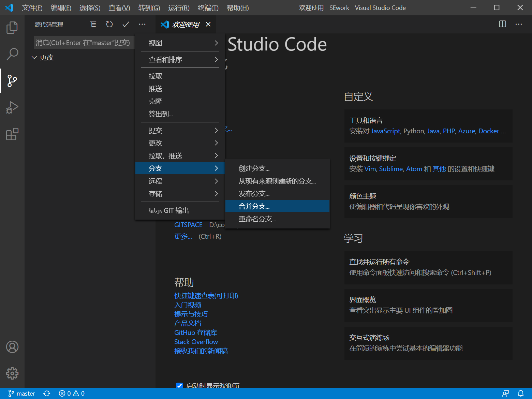
Task: Open the Explorer view in activity bar
Action: pos(12,28)
